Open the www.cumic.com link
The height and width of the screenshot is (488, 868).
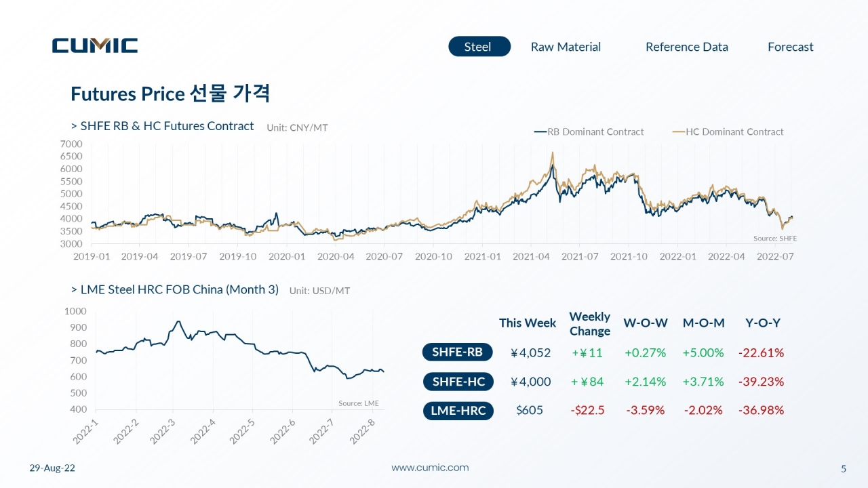pos(430,468)
